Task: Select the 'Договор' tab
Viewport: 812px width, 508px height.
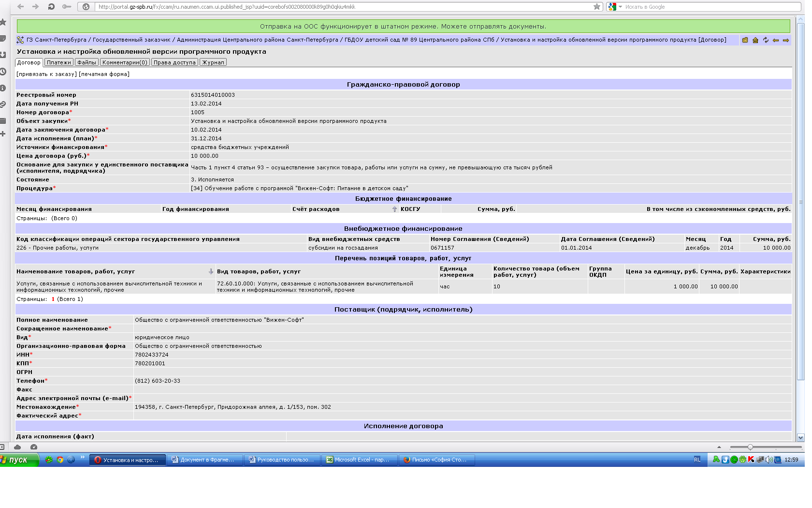Action: click(29, 62)
